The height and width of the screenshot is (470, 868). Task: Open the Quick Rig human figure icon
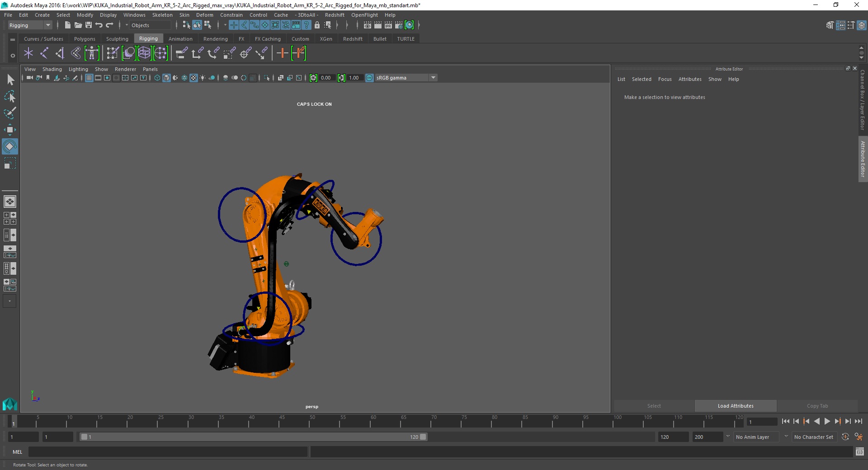(92, 53)
